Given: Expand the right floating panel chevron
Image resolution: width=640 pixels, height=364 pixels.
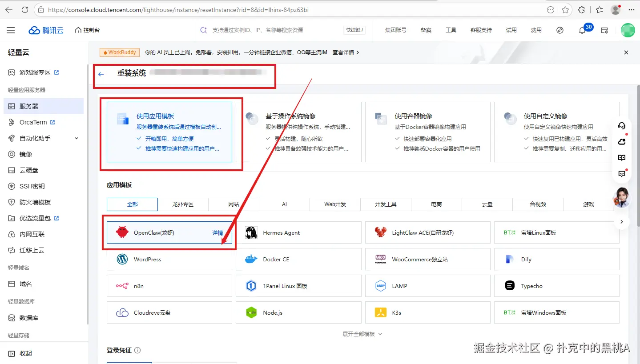Looking at the screenshot, I should pyautogui.click(x=622, y=221).
